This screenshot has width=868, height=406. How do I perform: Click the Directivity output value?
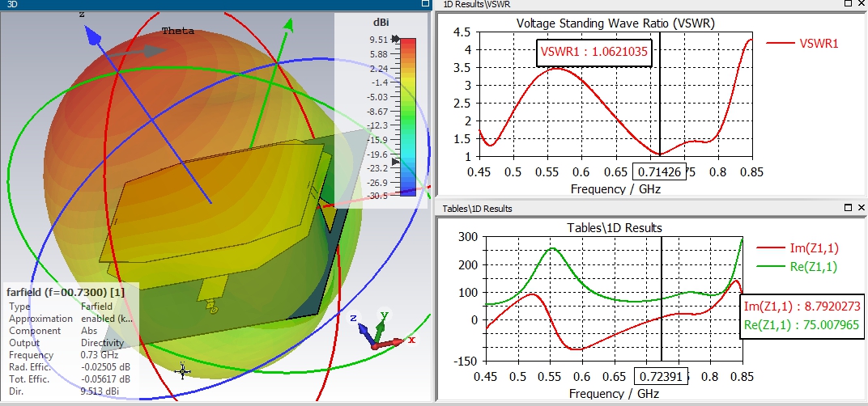[x=102, y=343]
